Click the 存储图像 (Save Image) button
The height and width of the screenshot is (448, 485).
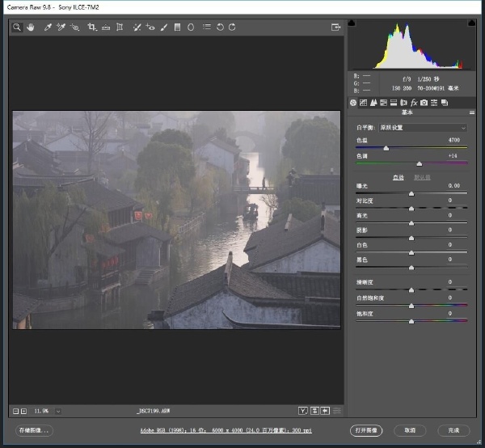click(x=33, y=430)
